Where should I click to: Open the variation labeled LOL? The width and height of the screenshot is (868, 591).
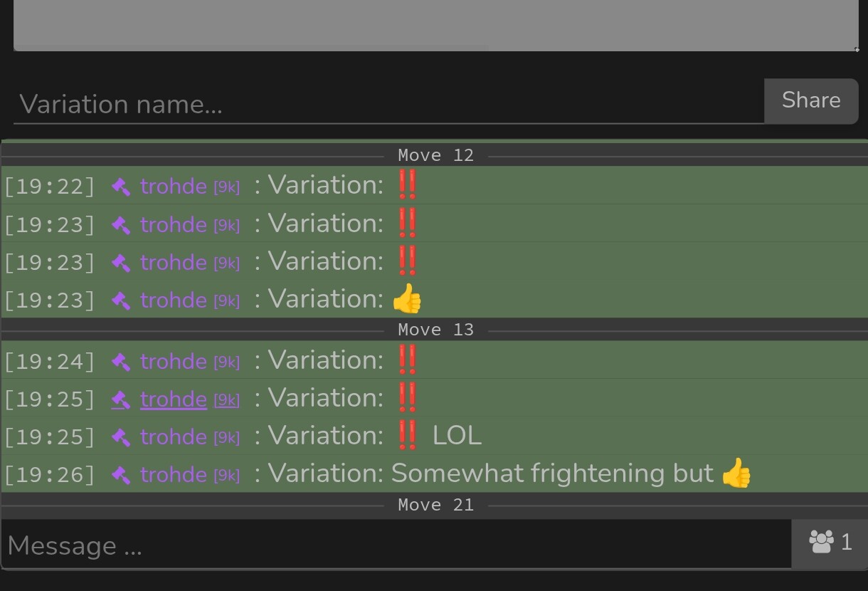(x=456, y=436)
